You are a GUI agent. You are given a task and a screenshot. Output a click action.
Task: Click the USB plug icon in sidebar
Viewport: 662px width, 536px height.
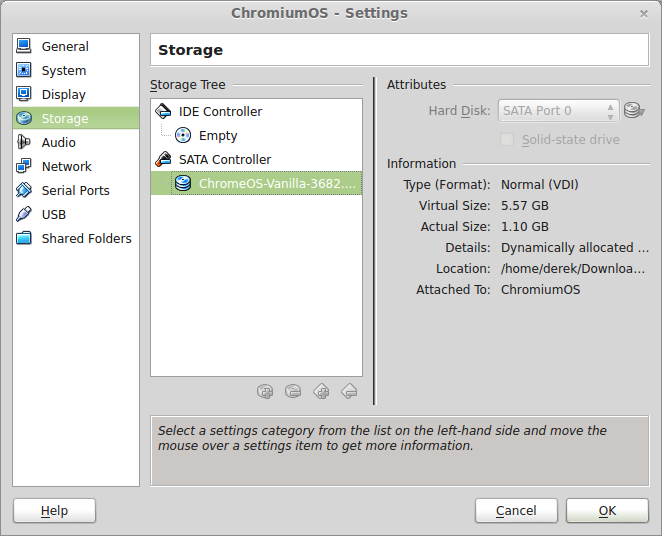tap(24, 215)
